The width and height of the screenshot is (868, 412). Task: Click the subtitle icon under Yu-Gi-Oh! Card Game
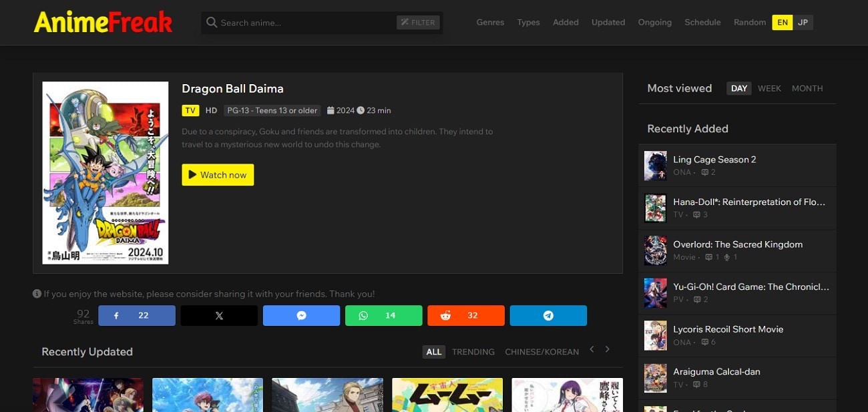pos(696,300)
